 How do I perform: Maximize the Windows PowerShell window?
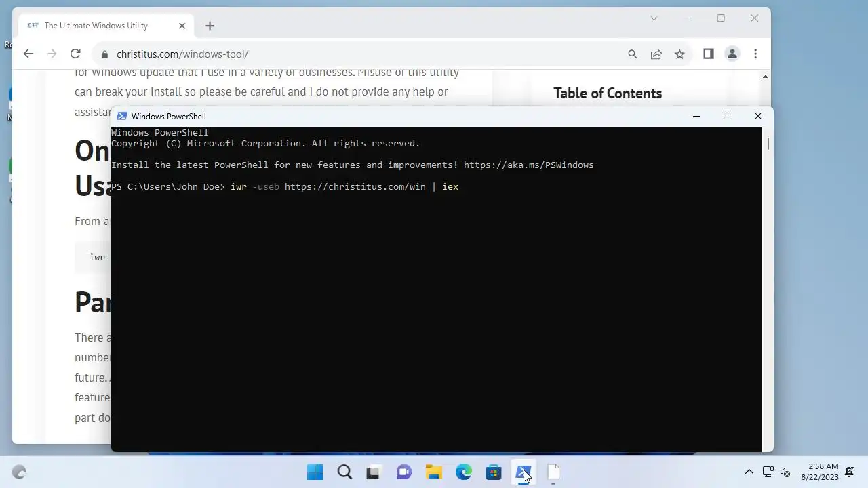point(727,116)
